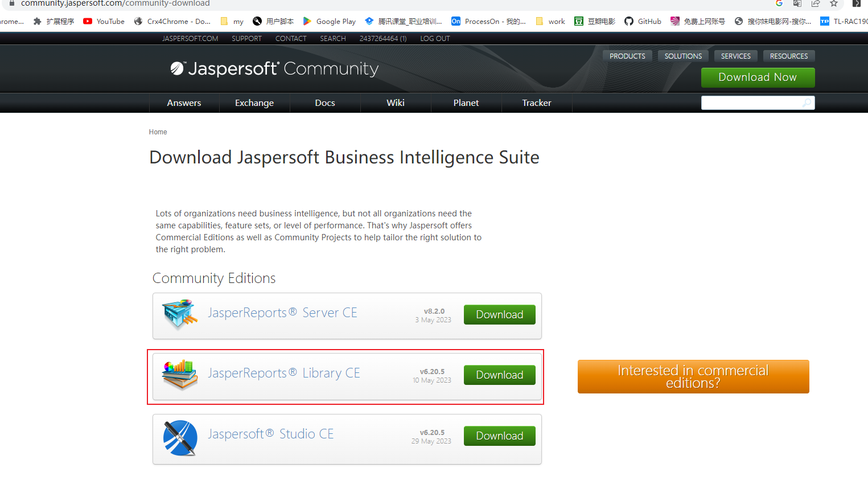
Task: Click the Download Jaspersoft Business Intelligence Suite heading
Action: tap(344, 158)
